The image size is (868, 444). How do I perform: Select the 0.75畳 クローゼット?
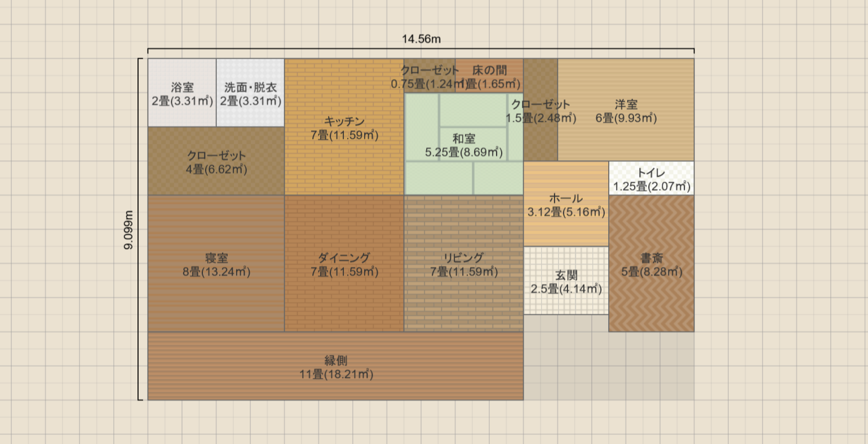(429, 76)
